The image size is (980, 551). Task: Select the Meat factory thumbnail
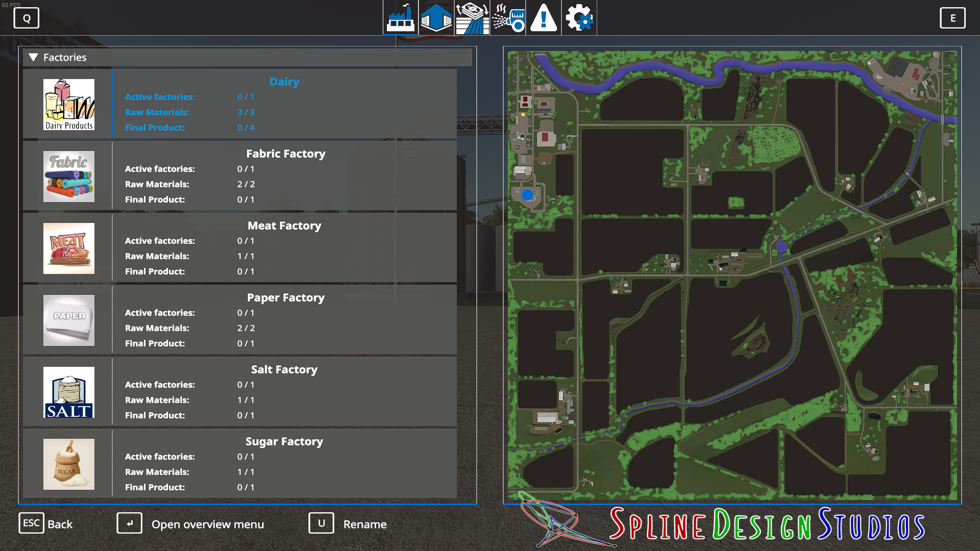(69, 248)
